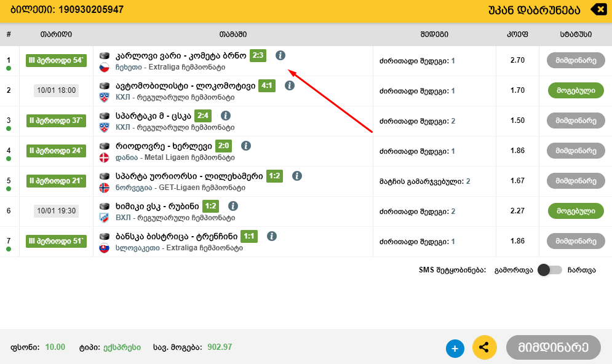
Task: Click the მიმდინარე status for რიოდოვრე row
Action: (576, 151)
